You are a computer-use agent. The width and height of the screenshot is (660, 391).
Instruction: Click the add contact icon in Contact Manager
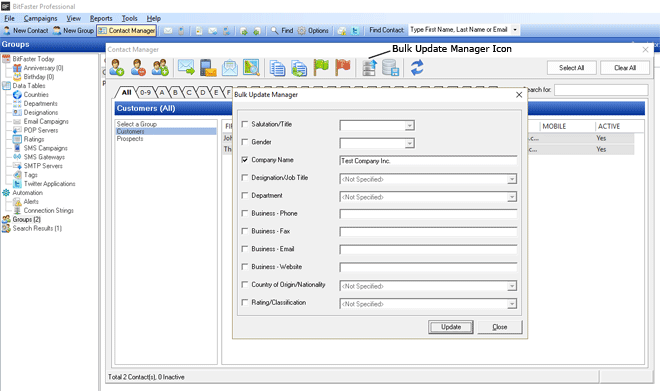(x=117, y=67)
